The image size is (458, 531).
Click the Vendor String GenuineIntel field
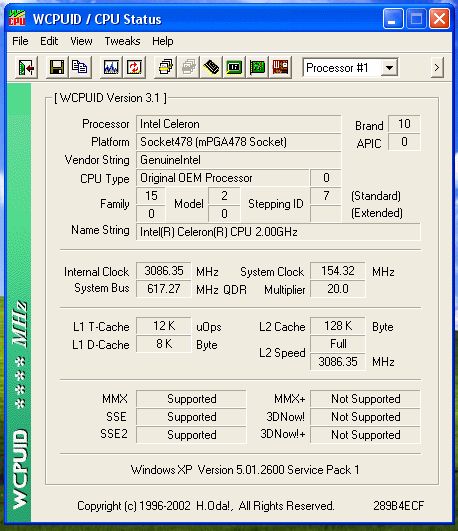(x=238, y=160)
